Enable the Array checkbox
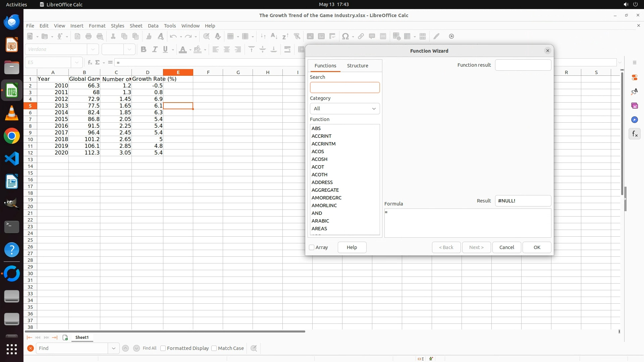This screenshot has height=362, width=644. point(312,247)
